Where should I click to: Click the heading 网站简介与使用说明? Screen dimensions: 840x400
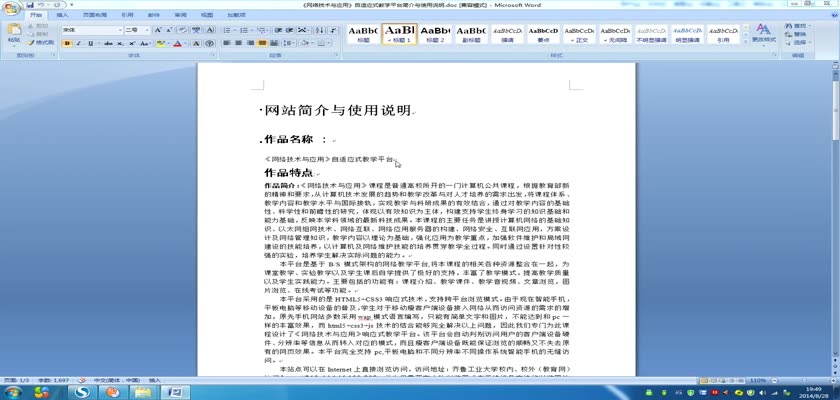point(337,111)
